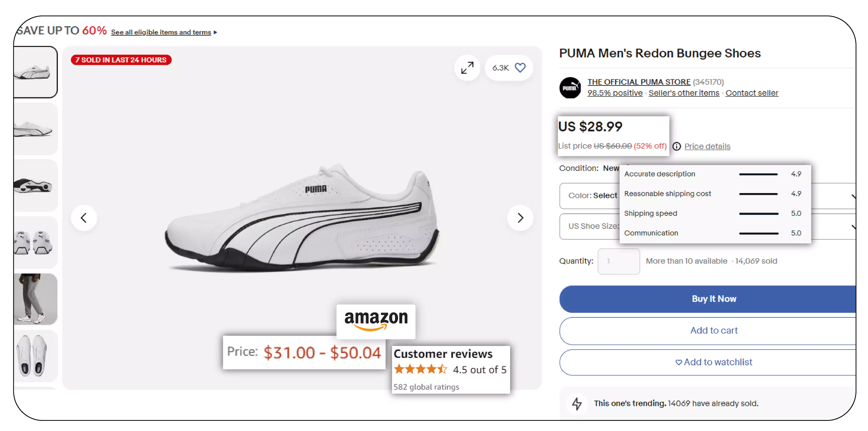
Task: Click the right arrow navigation icon
Action: 520,217
